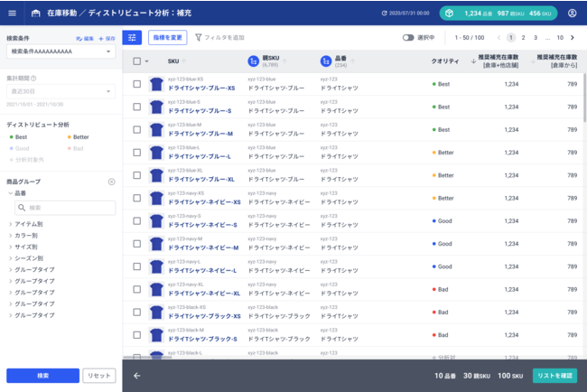Collapse the 品番 group section
The height and width of the screenshot is (392, 587).
click(x=10, y=192)
